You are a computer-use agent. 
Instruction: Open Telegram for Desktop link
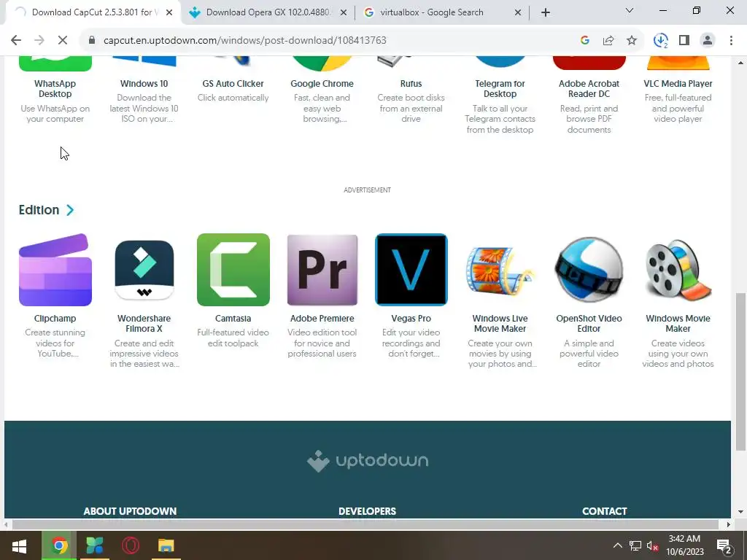500,88
